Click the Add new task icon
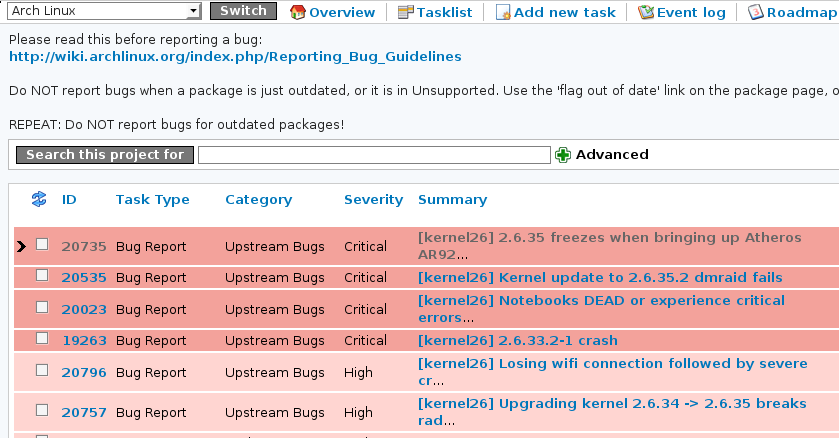Screen dimensions: 839x438 click(x=503, y=12)
